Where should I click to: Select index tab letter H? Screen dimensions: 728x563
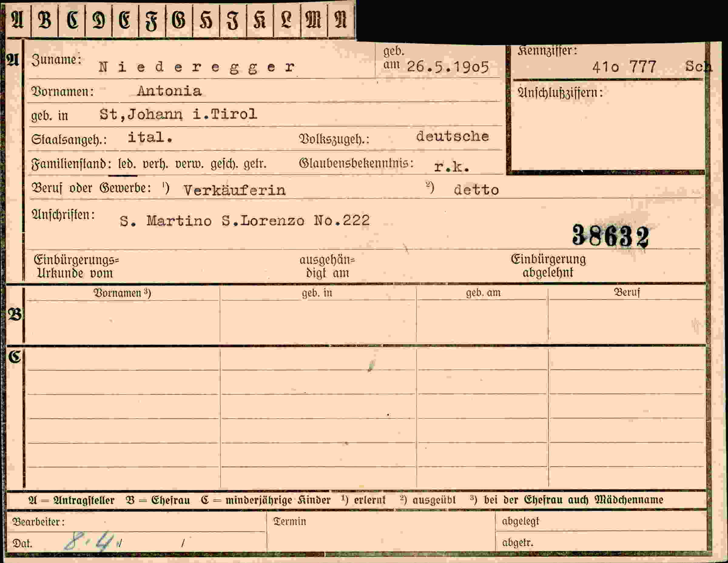206,21
